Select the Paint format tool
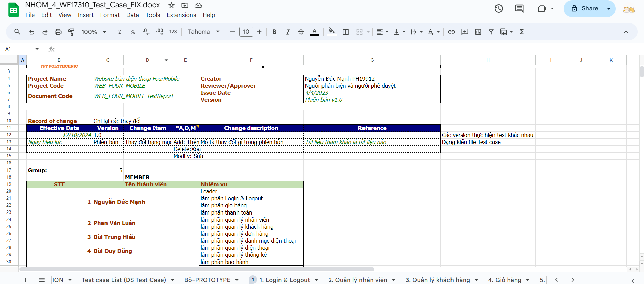This screenshot has width=644, height=284. point(71,32)
